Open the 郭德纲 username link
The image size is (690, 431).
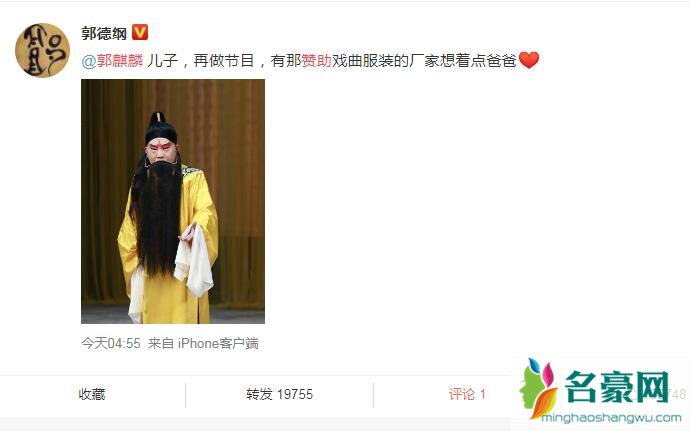[104, 33]
